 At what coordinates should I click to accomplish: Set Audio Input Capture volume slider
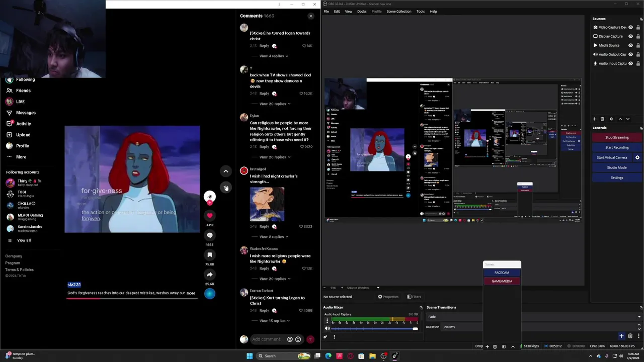374,328
